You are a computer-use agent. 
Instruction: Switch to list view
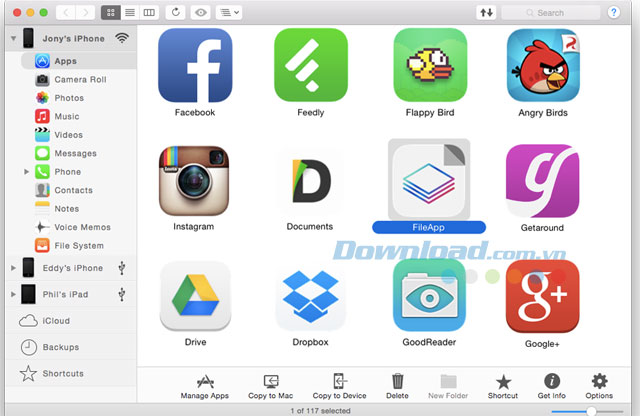click(x=130, y=13)
